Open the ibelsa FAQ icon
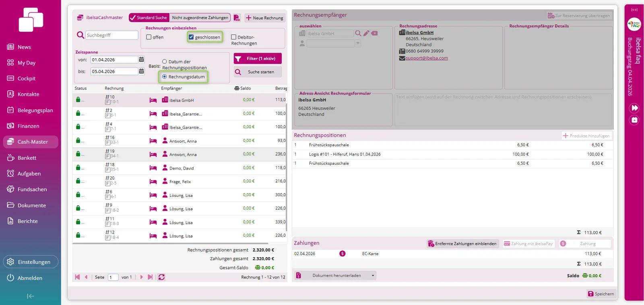This screenshot has height=305, width=644. click(634, 25)
